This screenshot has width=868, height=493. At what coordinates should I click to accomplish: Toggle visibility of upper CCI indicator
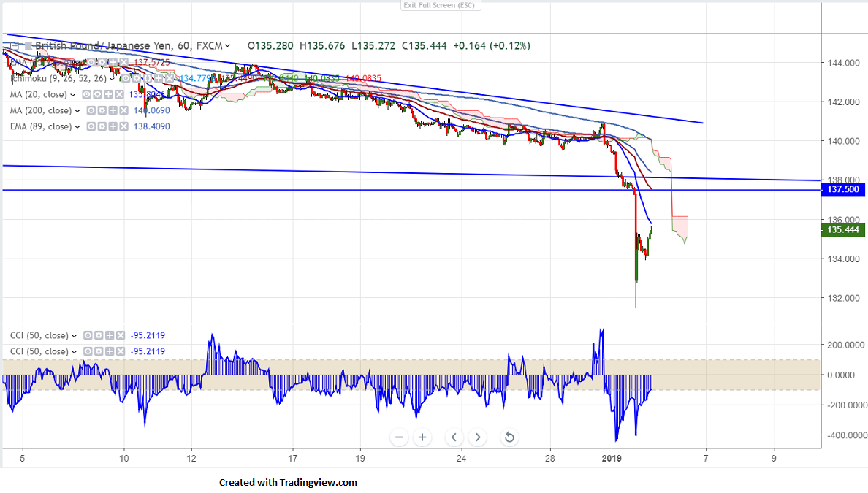pyautogui.click(x=88, y=335)
